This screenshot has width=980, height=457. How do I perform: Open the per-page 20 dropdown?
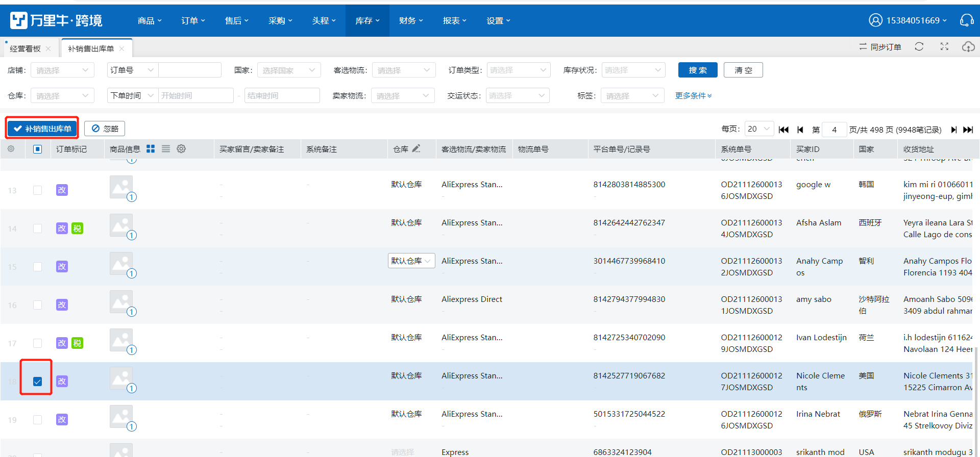tap(759, 129)
